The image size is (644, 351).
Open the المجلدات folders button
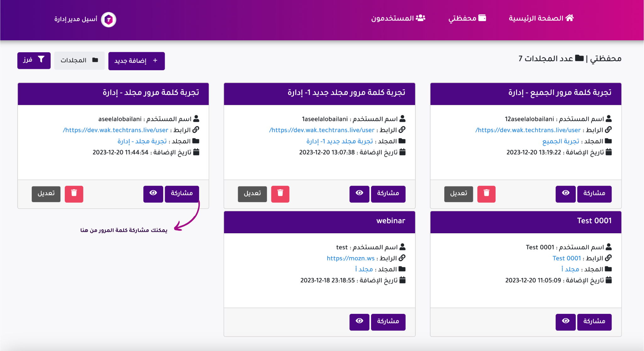[x=79, y=60]
